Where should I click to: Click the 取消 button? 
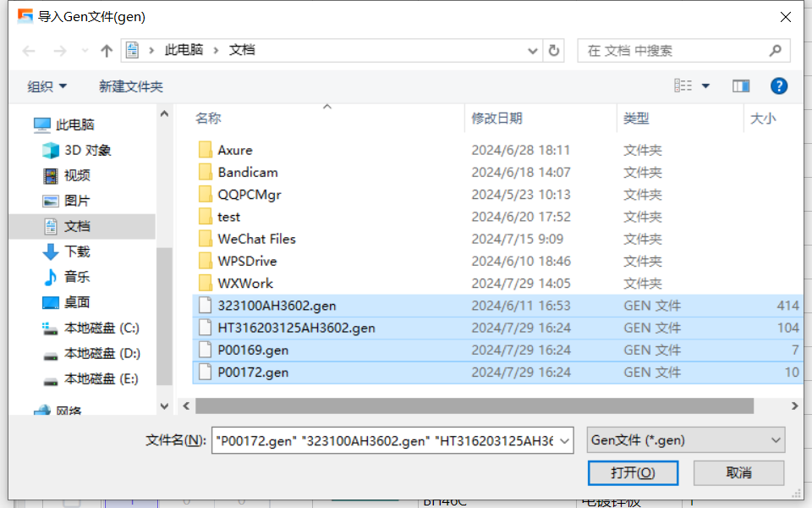(x=738, y=472)
